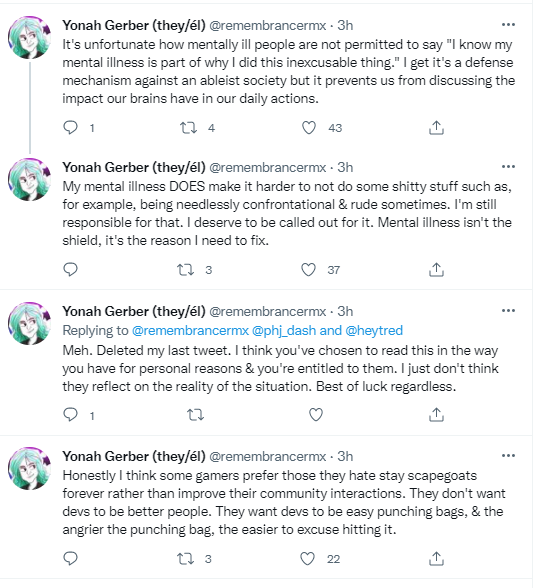Screen dimensions: 548x588
Task: Open more menu on second tweet
Action: pos(508,166)
